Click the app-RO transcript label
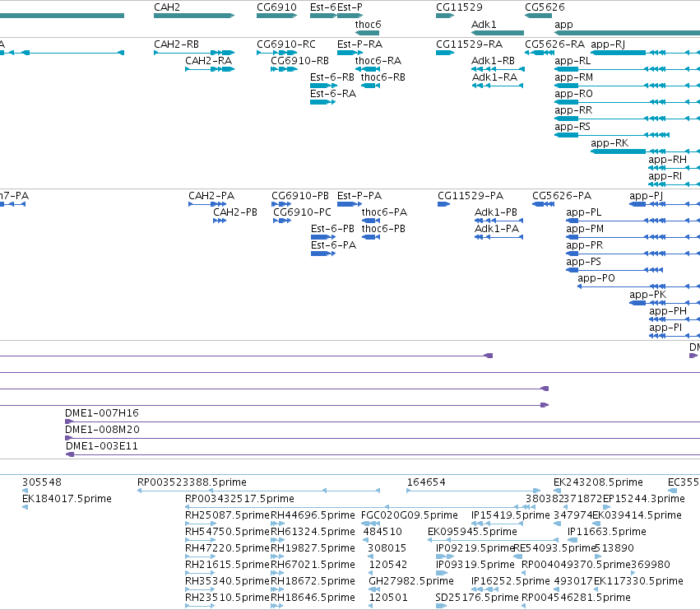 tap(573, 94)
